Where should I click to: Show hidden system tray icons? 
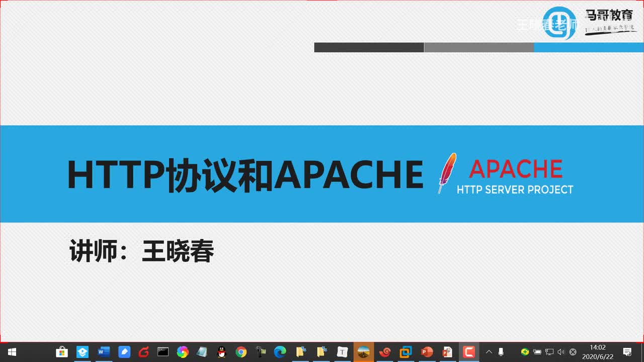click(489, 352)
